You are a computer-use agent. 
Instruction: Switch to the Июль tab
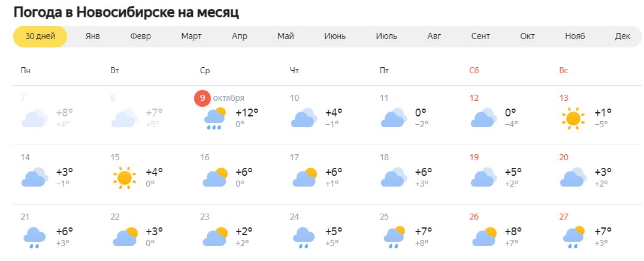[x=386, y=36]
